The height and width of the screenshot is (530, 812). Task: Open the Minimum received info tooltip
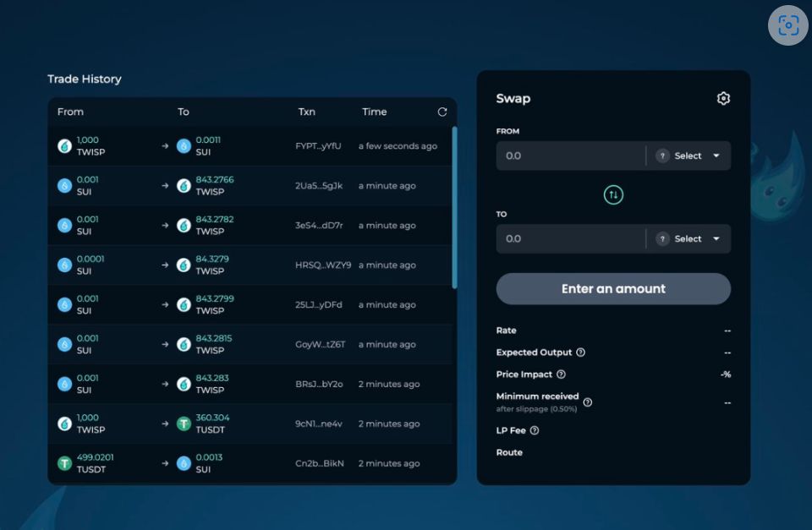click(x=587, y=403)
